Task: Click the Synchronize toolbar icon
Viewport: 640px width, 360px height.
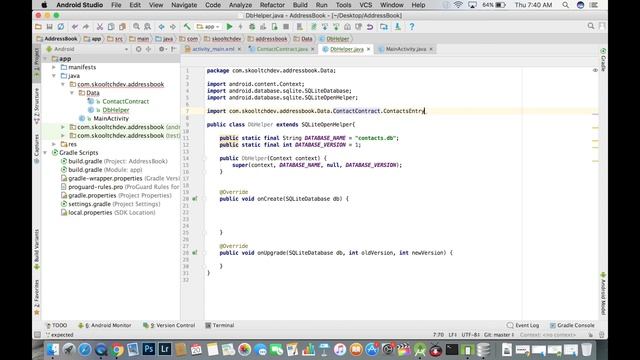Action: click(60, 27)
